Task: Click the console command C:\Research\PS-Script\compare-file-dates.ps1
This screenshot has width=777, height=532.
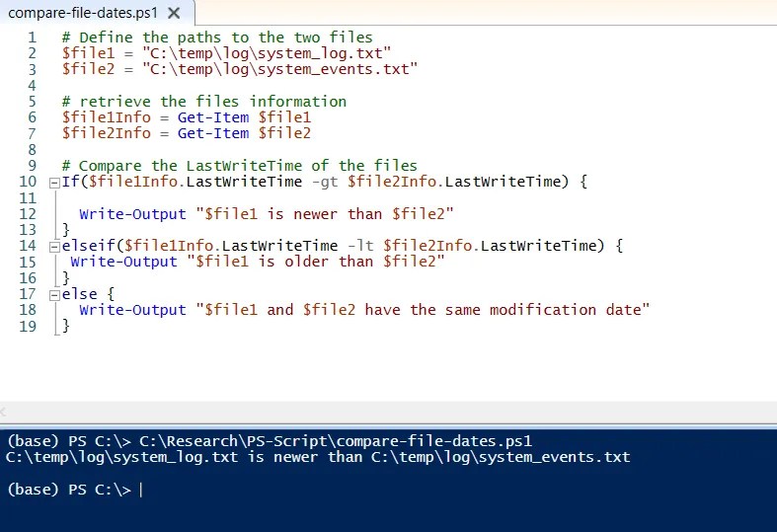Action: coord(336,441)
